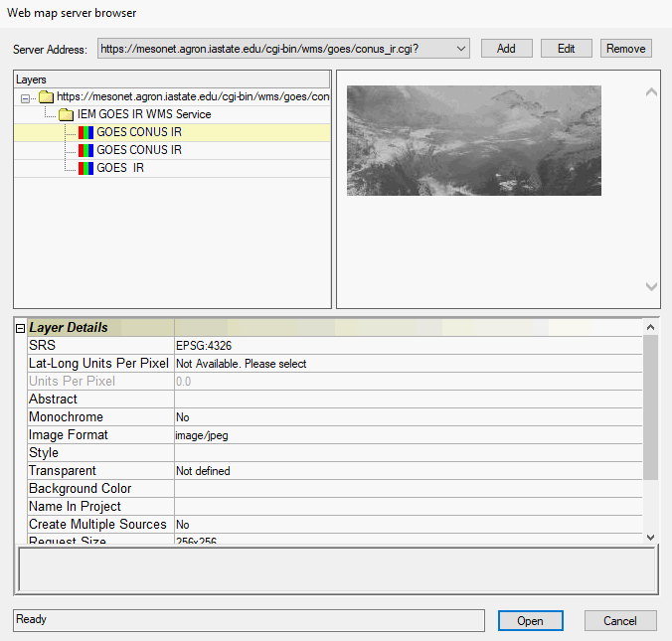Screen dimensions: 672x641
Task: Click the satellite preview thumbnail image
Action: (x=473, y=140)
